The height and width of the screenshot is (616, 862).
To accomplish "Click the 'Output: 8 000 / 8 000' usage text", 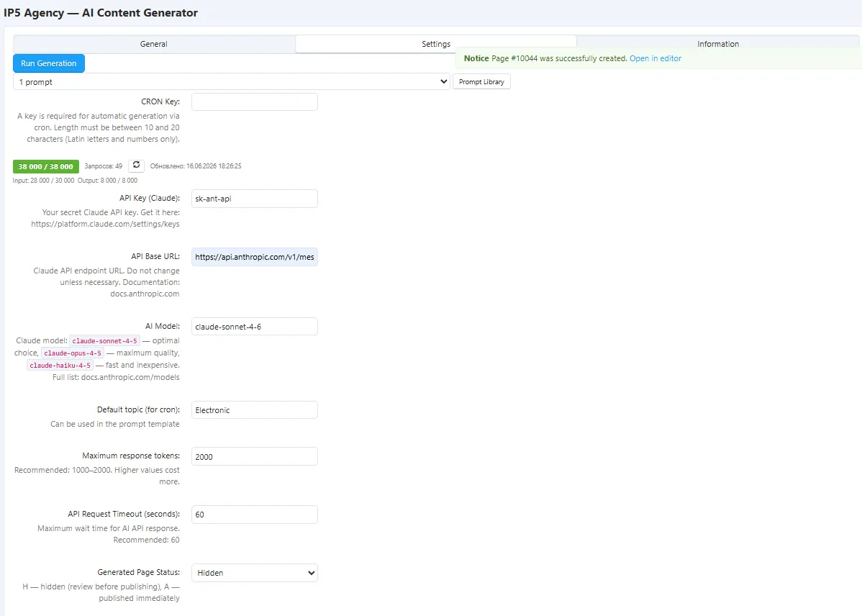I will click(107, 181).
